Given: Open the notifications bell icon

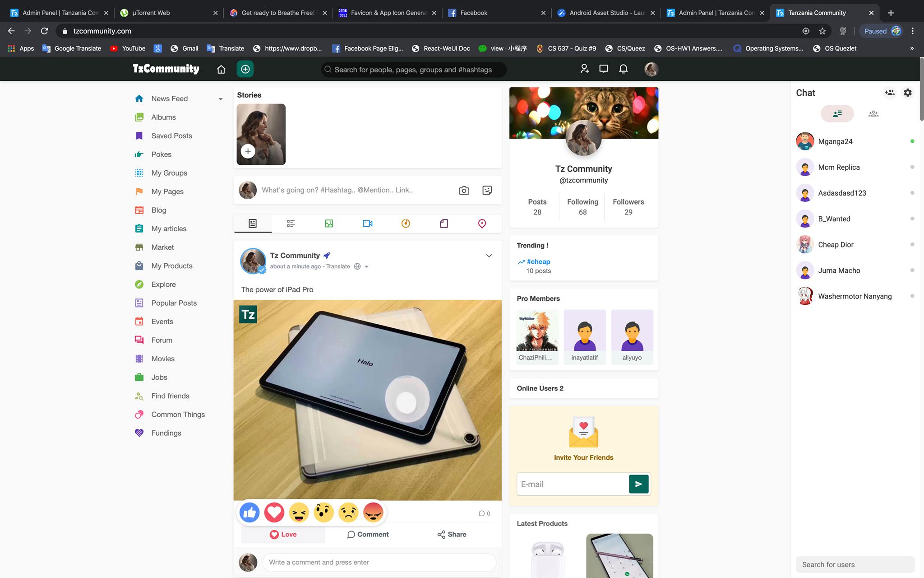Looking at the screenshot, I should pyautogui.click(x=624, y=69).
